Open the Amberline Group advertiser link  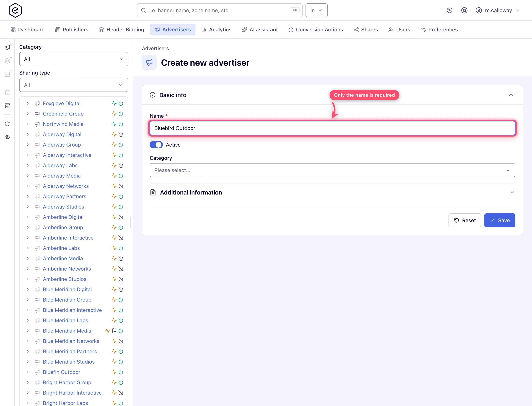(x=63, y=227)
